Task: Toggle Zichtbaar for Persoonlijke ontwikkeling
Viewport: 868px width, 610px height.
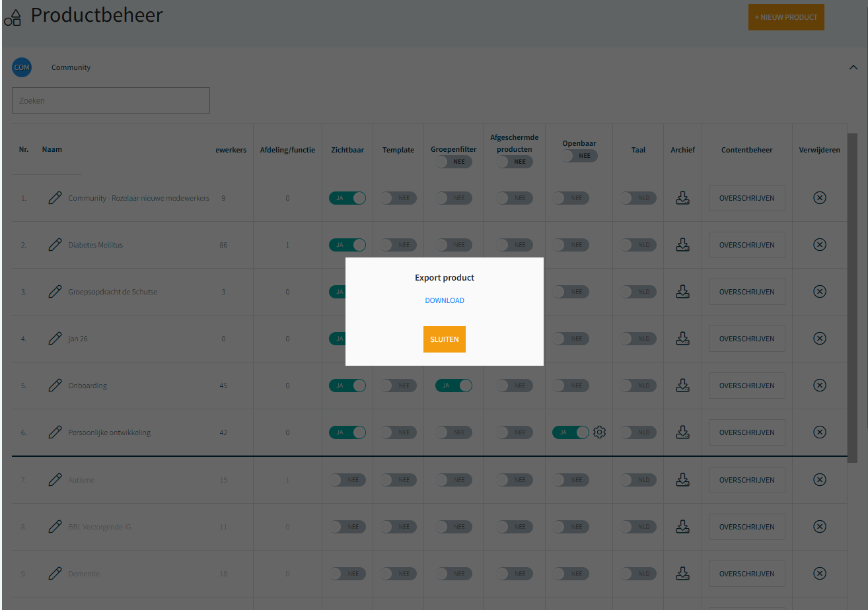Action: click(347, 432)
